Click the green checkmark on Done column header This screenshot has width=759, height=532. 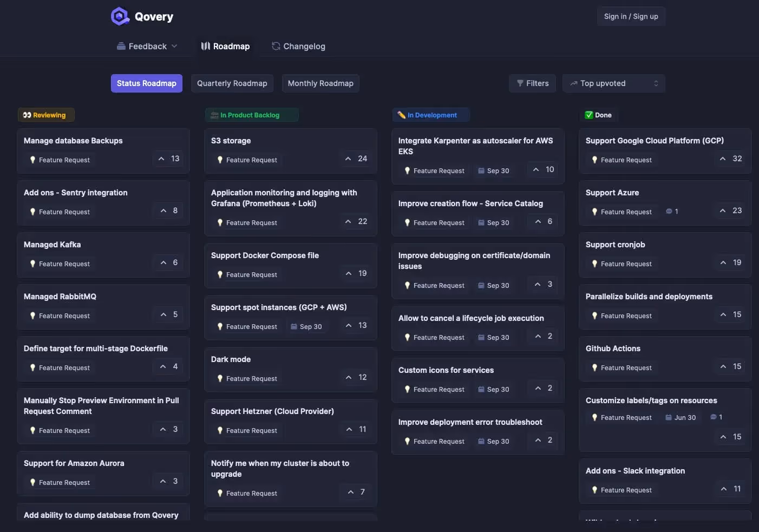[587, 115]
